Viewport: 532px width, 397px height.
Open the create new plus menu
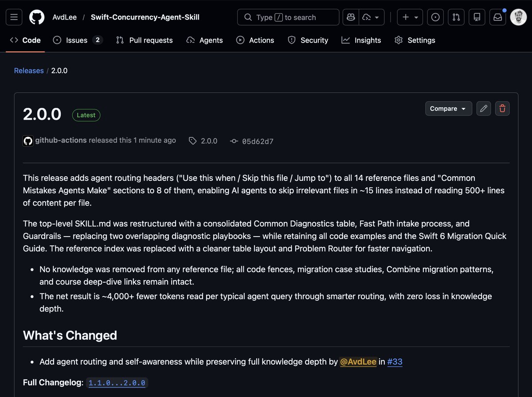pos(410,17)
